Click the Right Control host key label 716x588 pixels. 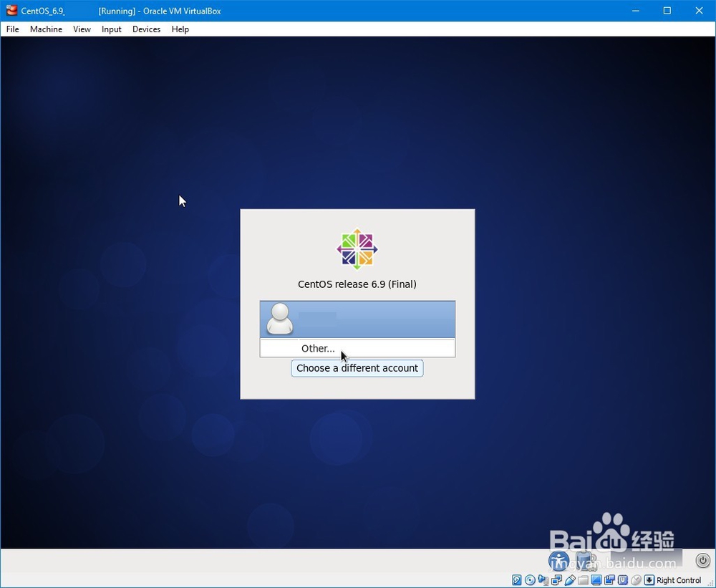(x=679, y=580)
